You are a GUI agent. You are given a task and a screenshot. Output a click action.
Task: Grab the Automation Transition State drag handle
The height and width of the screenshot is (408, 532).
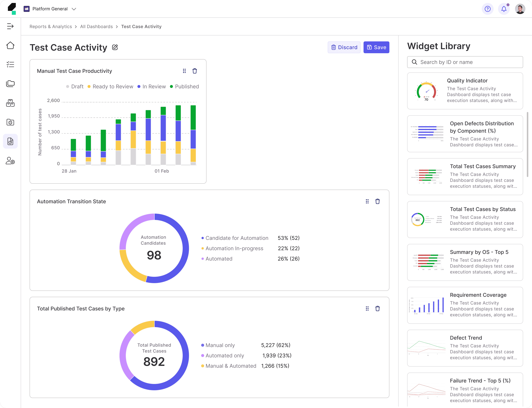pos(367,201)
